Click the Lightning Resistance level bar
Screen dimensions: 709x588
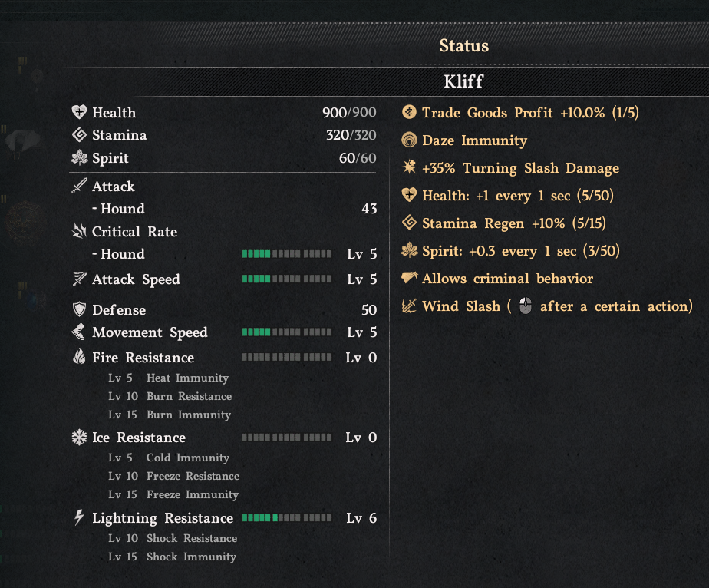point(286,518)
